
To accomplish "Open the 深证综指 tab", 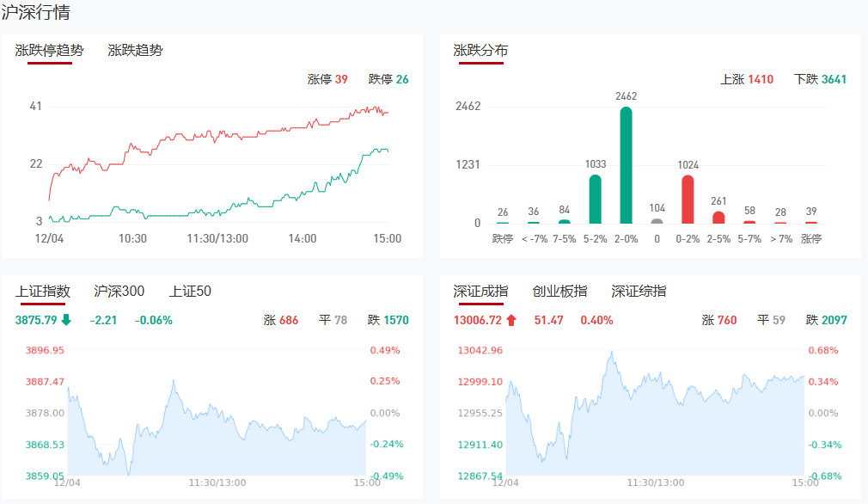I will click(639, 292).
